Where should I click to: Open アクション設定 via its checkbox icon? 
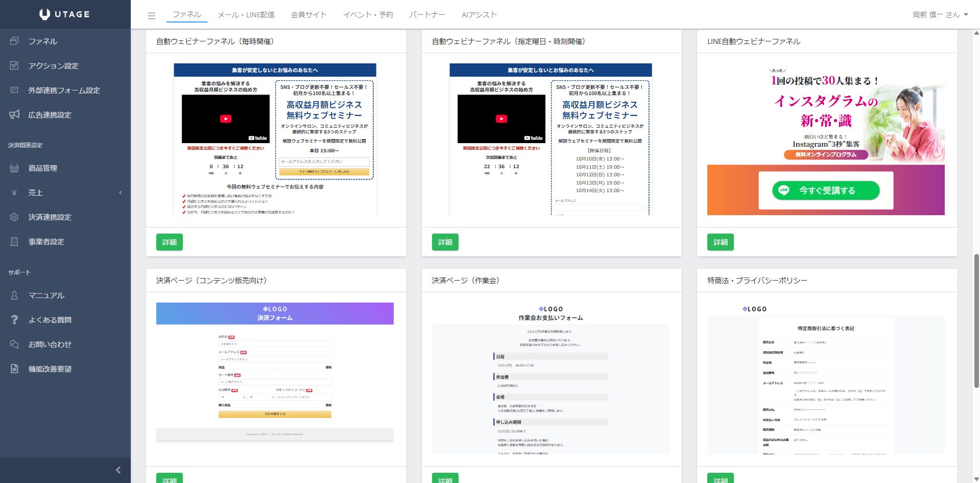(x=14, y=65)
